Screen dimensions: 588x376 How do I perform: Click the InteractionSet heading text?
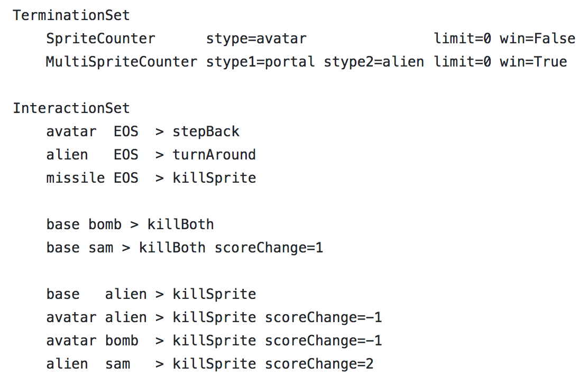71,108
